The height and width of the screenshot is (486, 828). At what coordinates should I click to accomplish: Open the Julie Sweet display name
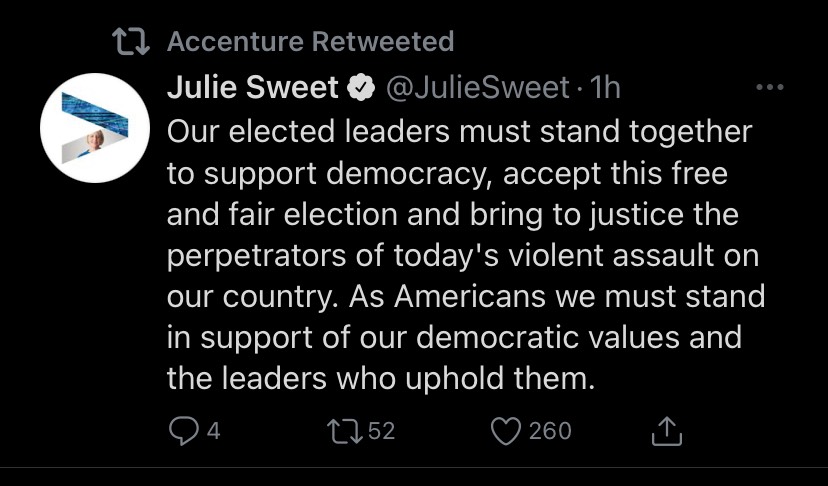[252, 87]
